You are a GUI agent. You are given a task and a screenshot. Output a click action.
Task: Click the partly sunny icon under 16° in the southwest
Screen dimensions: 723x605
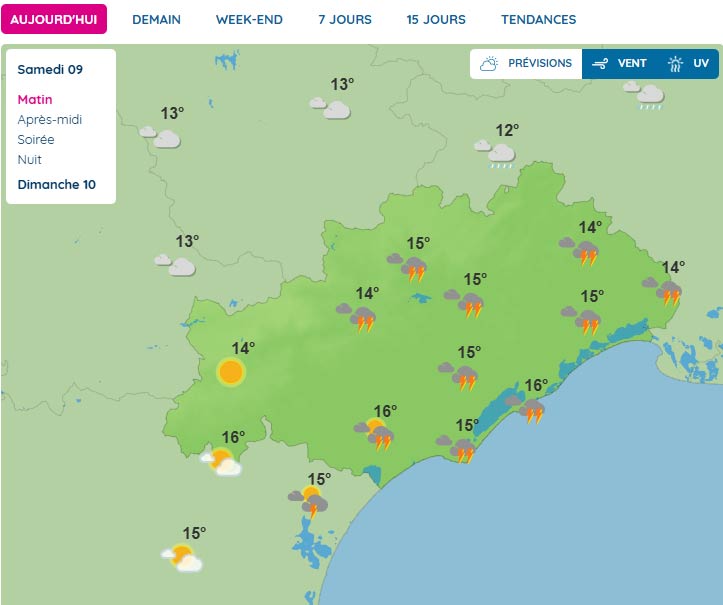pyautogui.click(x=221, y=462)
